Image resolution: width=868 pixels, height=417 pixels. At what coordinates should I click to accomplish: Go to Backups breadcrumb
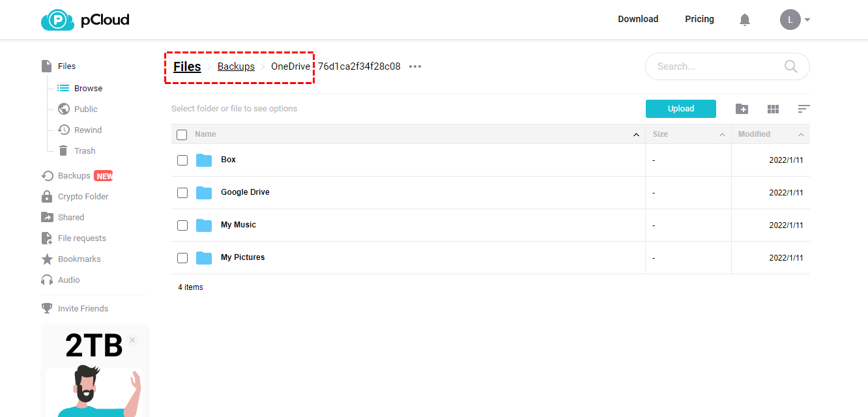[236, 66]
